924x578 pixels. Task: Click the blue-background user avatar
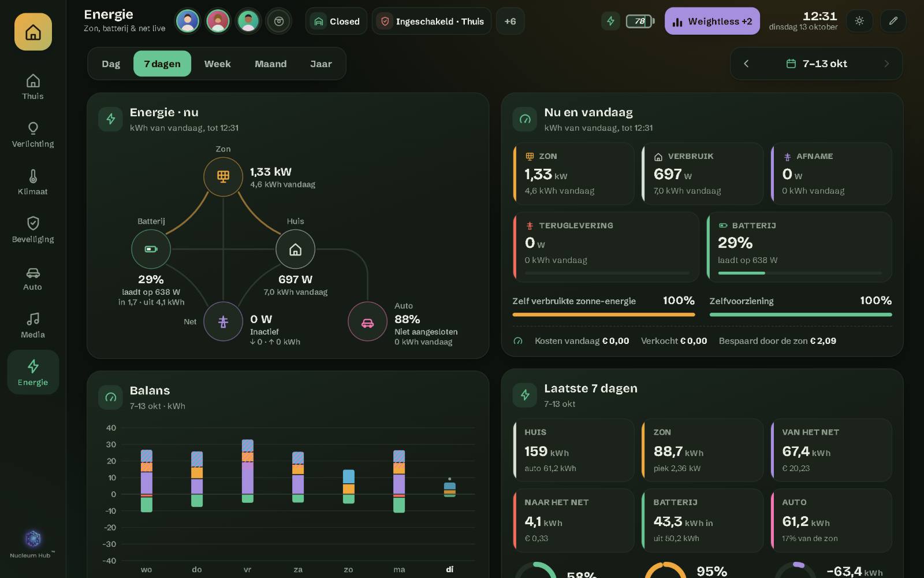point(188,21)
